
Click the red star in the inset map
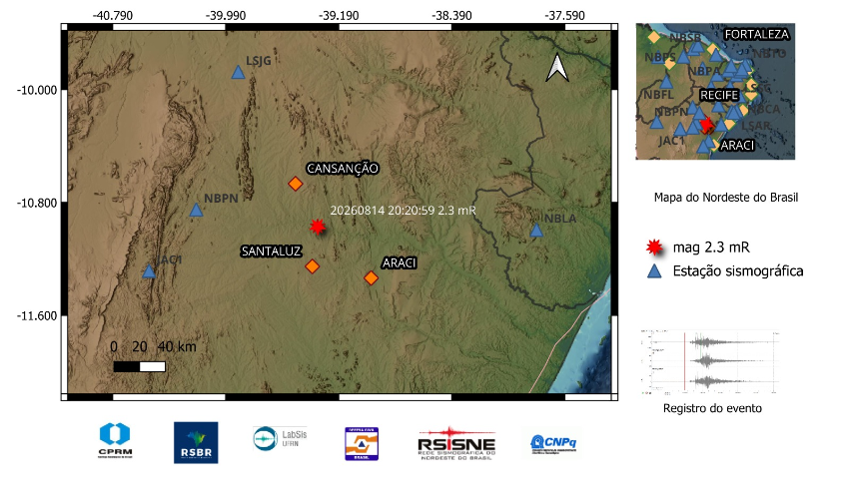[706, 125]
